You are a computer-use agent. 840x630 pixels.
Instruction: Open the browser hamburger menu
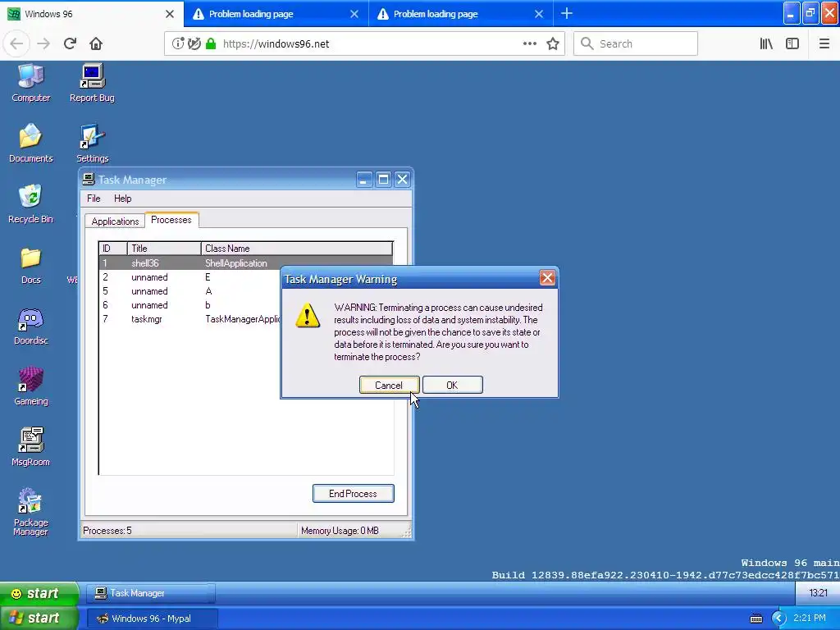pos(824,44)
